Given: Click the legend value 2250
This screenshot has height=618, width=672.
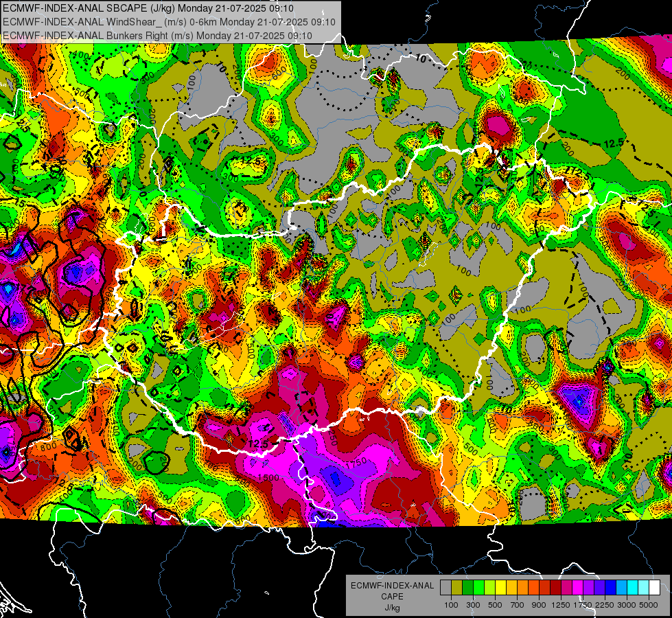Looking at the screenshot, I should click(604, 605).
